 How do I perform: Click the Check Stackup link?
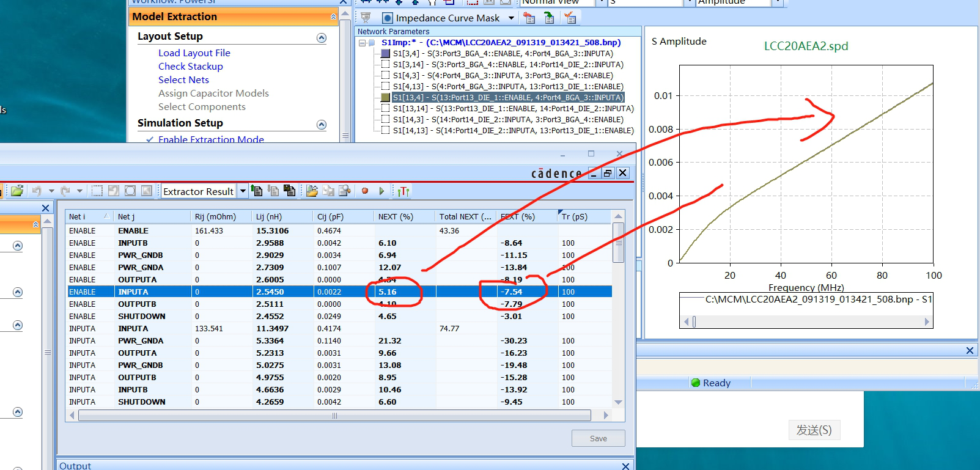(191, 67)
